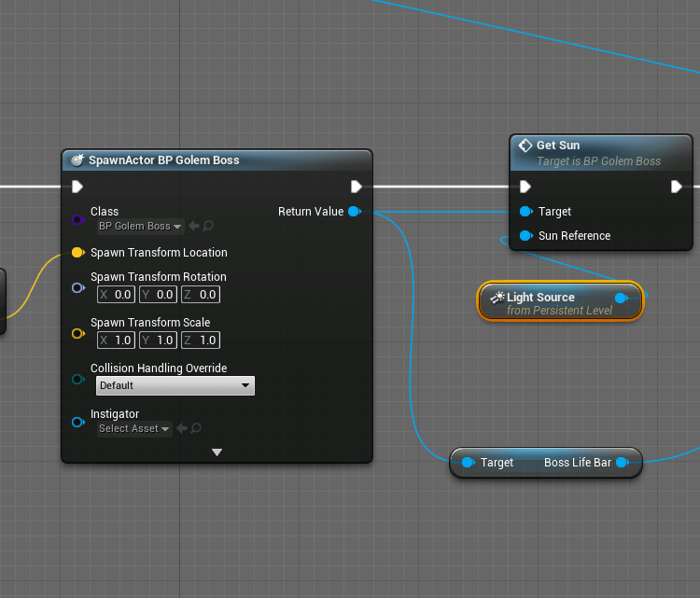
Task: Open the Class dropdown showing BP Golem Boss
Action: (140, 226)
